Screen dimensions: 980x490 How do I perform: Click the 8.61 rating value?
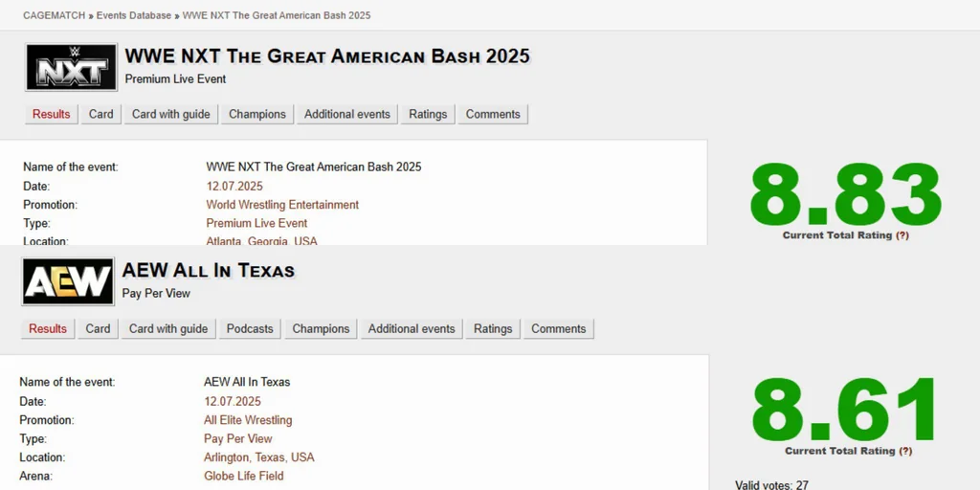point(845,410)
